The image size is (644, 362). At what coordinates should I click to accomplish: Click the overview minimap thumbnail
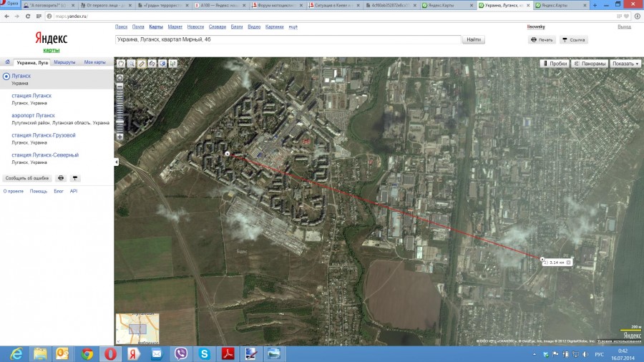pos(137,329)
